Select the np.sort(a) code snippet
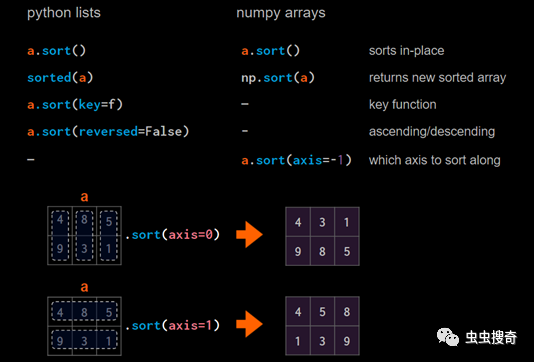This screenshot has width=534, height=362. (278, 78)
